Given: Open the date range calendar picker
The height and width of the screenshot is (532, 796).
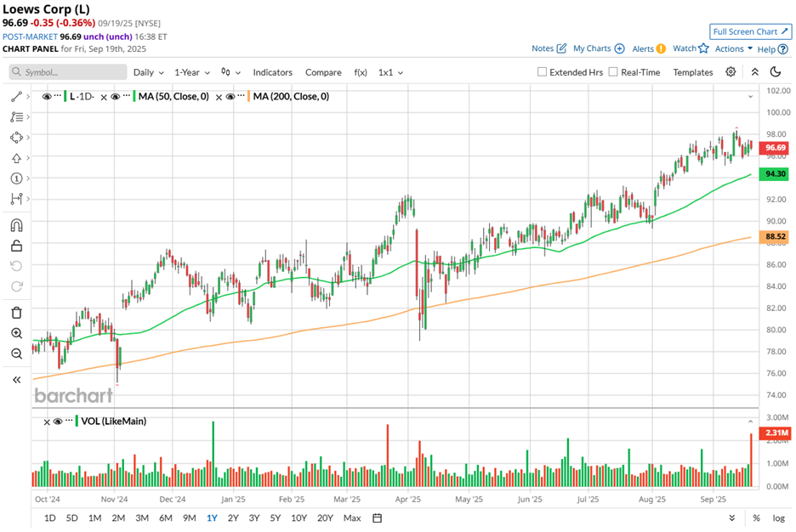Looking at the screenshot, I should (x=377, y=518).
